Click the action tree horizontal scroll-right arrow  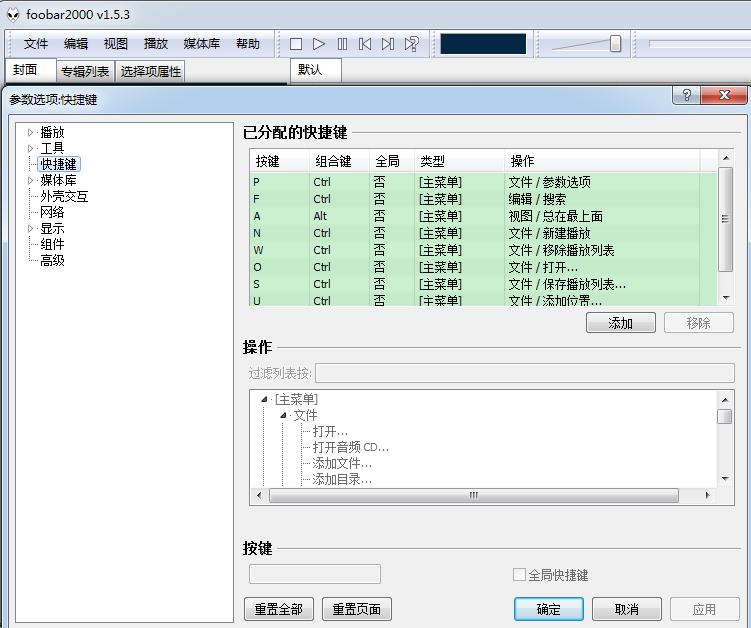click(x=707, y=495)
